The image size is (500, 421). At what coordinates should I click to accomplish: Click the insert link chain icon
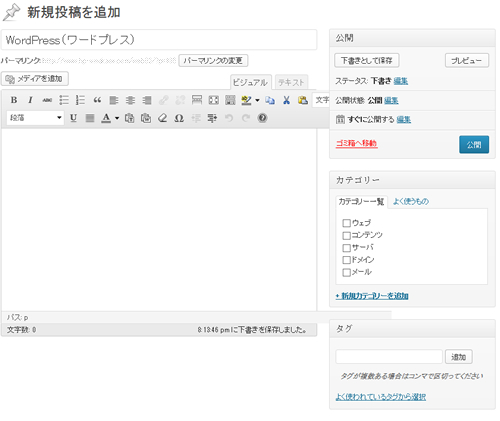click(x=163, y=100)
